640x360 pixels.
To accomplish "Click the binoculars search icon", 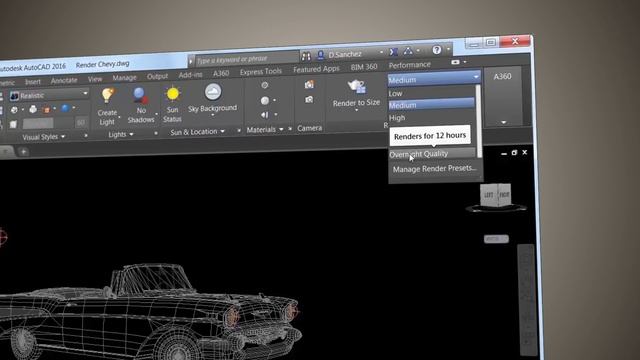I will click(306, 56).
